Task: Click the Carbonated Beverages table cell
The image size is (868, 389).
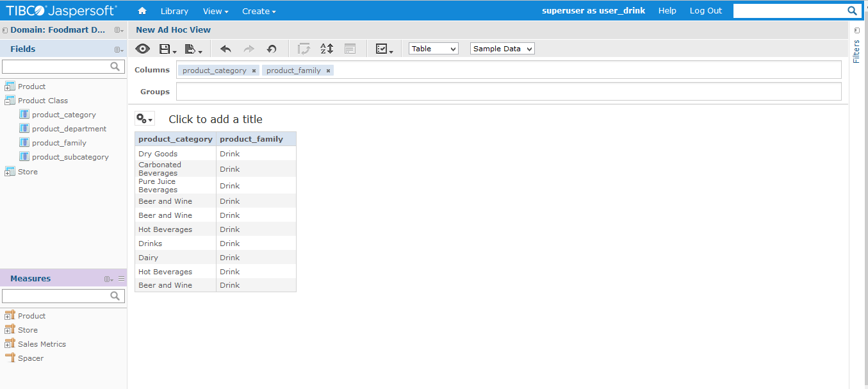Action: [x=176, y=169]
